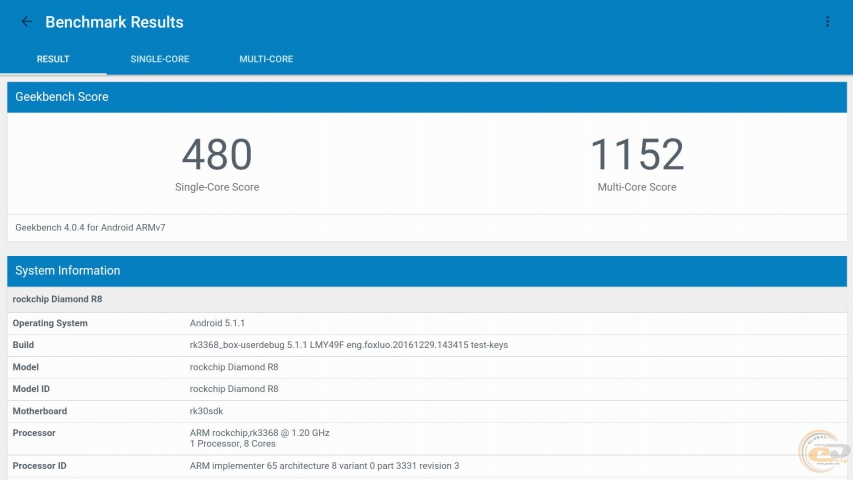Tap the Motherboard rk30sdk row
This screenshot has height=480, width=853.
(207, 411)
